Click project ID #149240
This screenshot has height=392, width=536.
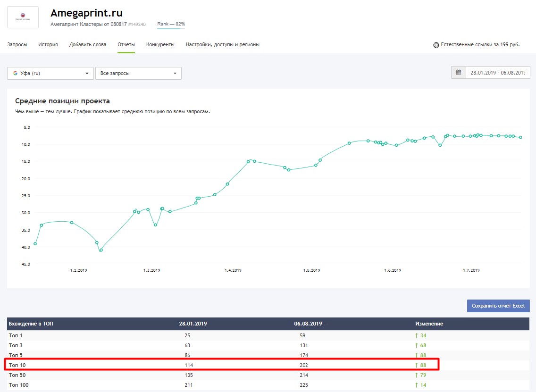click(x=137, y=24)
